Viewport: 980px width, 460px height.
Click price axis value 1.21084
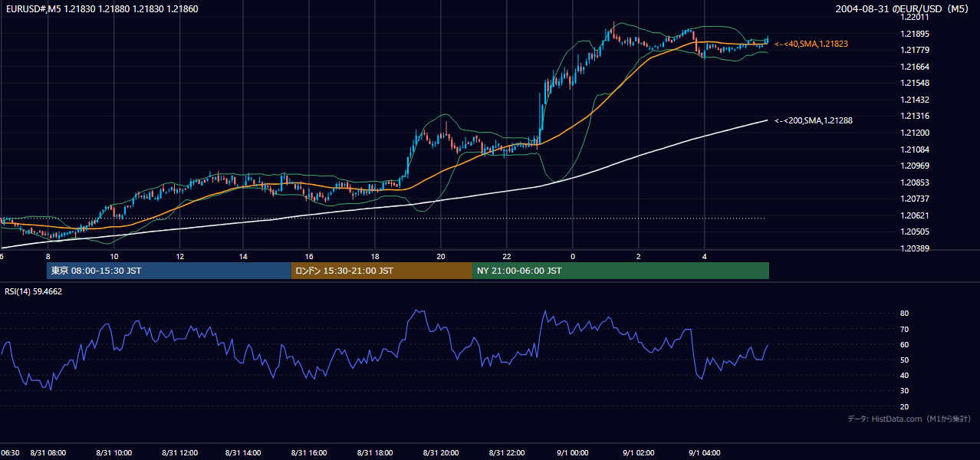(914, 149)
